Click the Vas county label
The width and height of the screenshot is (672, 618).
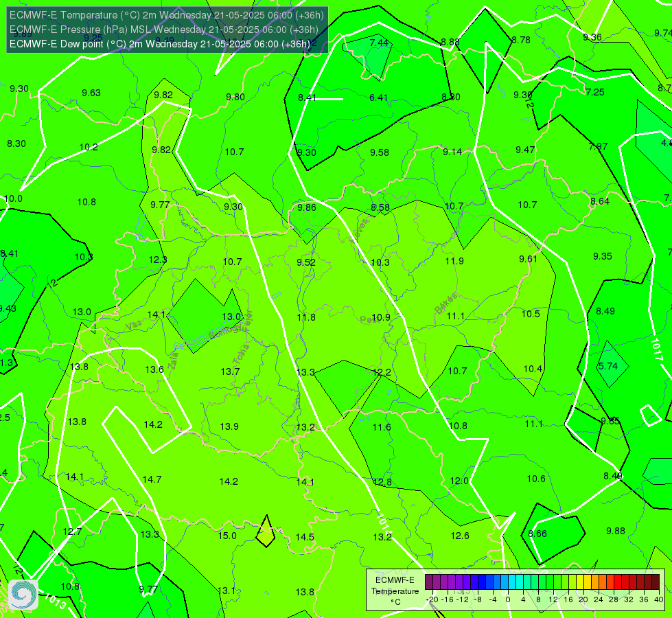134,325
